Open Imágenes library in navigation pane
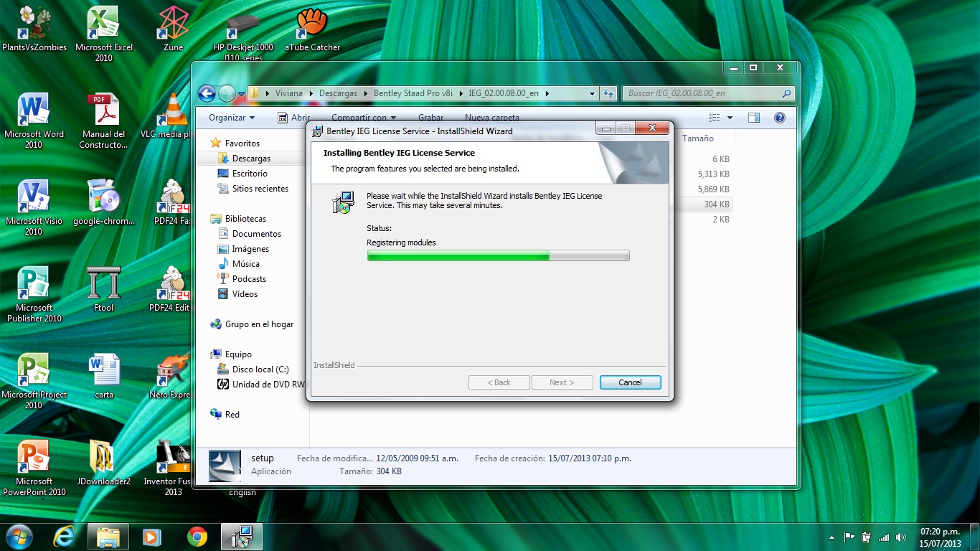This screenshot has height=551, width=980. point(250,249)
